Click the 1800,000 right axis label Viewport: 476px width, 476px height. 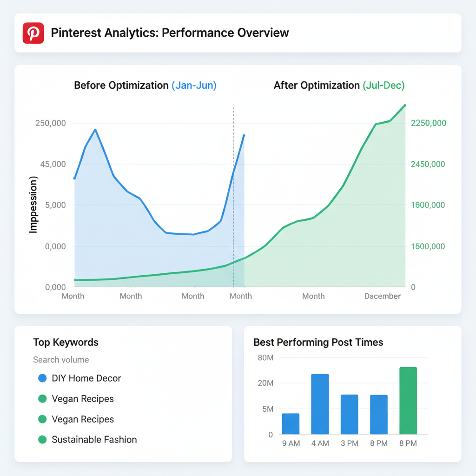[x=428, y=205]
